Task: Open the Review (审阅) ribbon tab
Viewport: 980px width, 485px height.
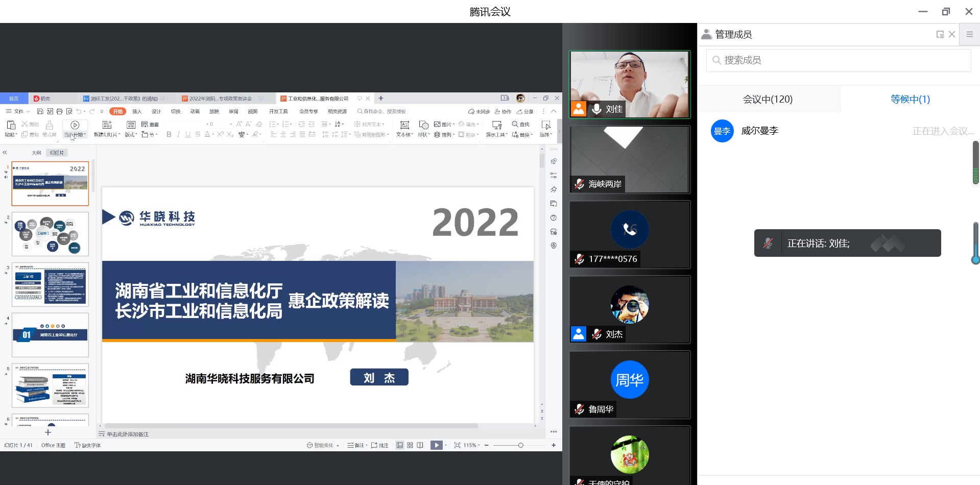Action: (x=233, y=111)
